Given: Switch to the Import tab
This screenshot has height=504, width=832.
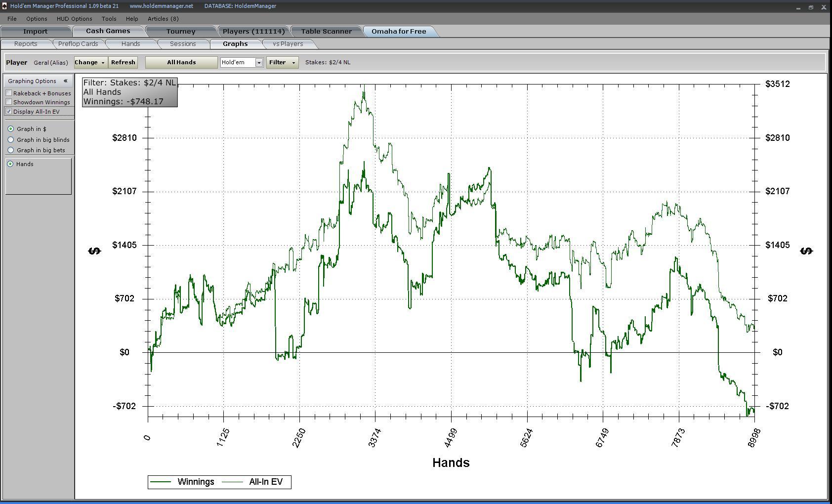Looking at the screenshot, I should 36,31.
